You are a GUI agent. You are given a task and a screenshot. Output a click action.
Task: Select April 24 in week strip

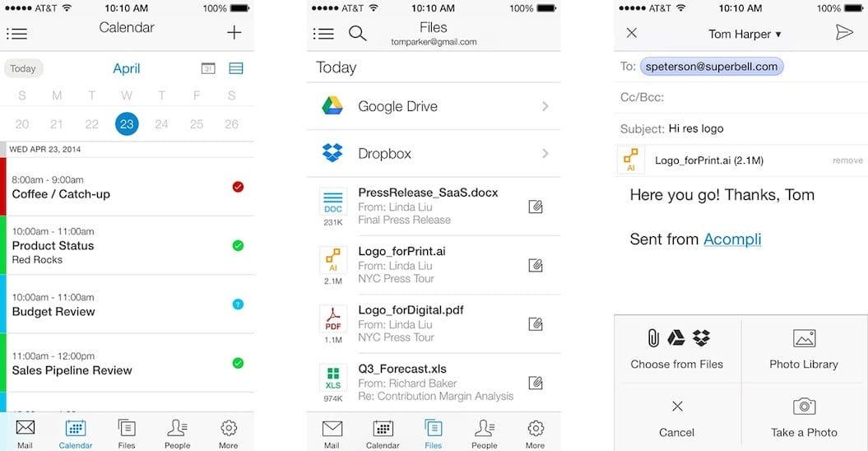point(161,124)
